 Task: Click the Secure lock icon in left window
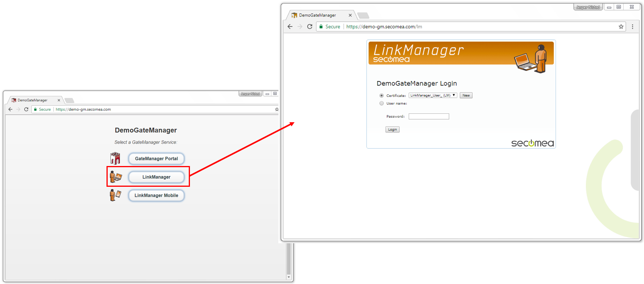[35, 109]
